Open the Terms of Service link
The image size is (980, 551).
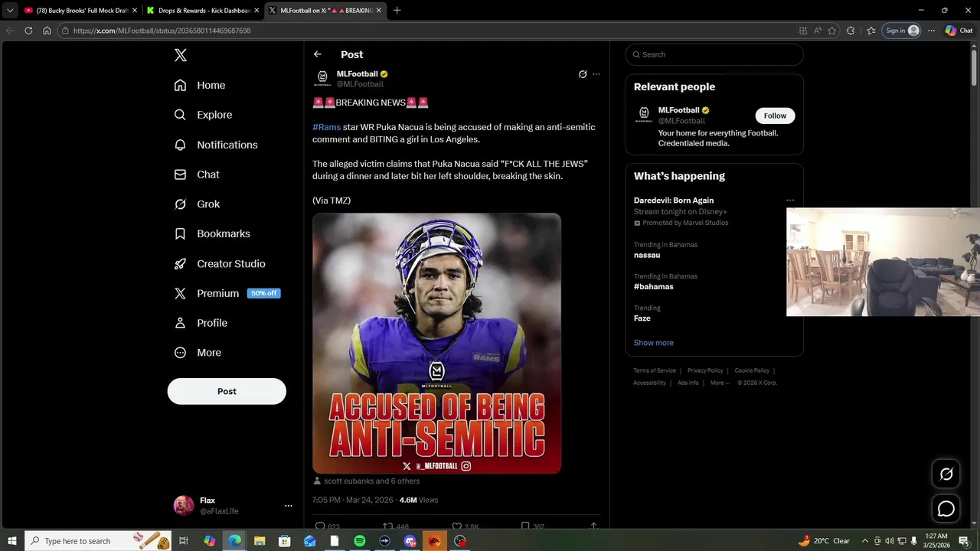(x=655, y=370)
